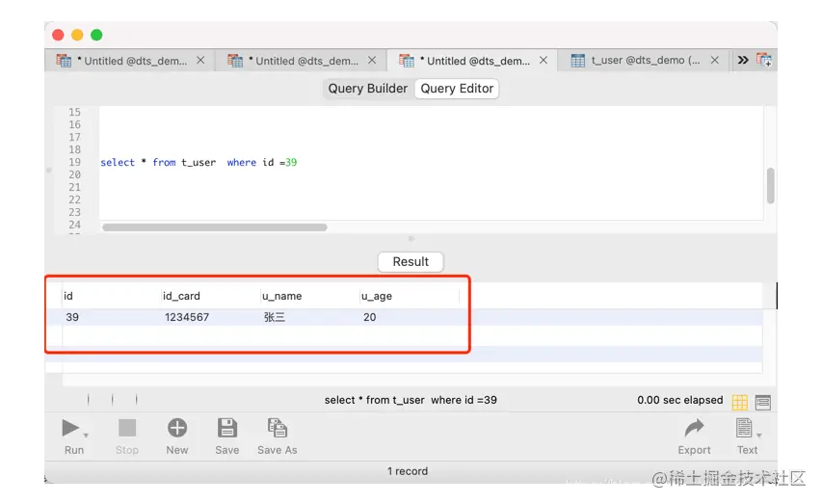The width and height of the screenshot is (822, 504).
Task: Switch to grid view icon
Action: point(740,402)
